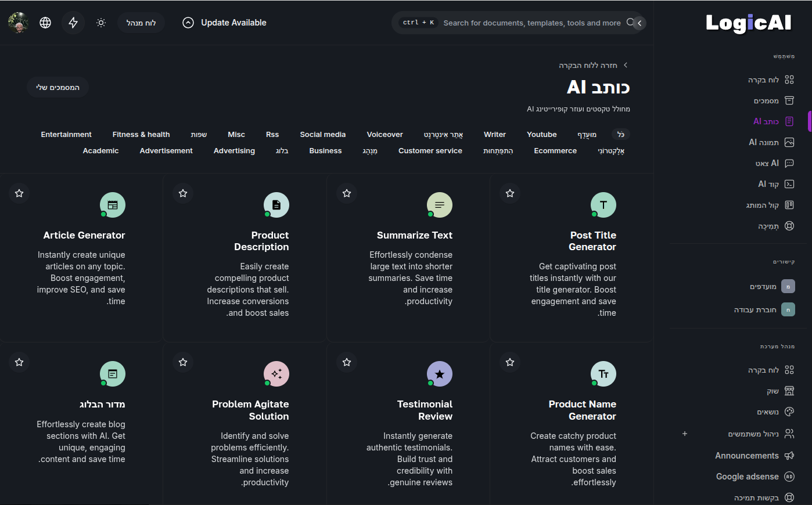Click the Update Available button
The width and height of the screenshot is (812, 505).
224,23
